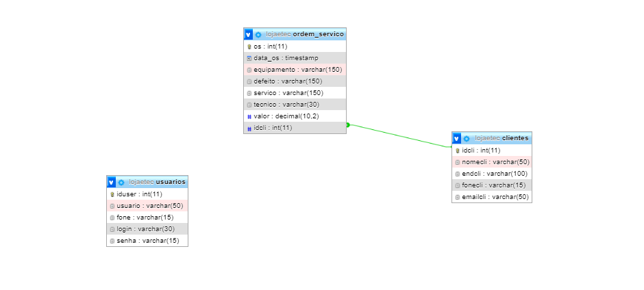Collapse the usuarios table with its v toggle

click(x=111, y=182)
